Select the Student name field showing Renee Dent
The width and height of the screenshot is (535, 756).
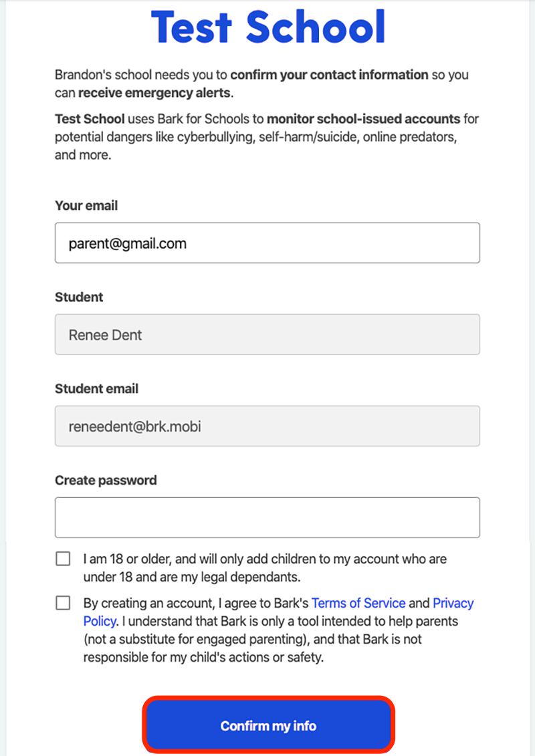(x=267, y=335)
